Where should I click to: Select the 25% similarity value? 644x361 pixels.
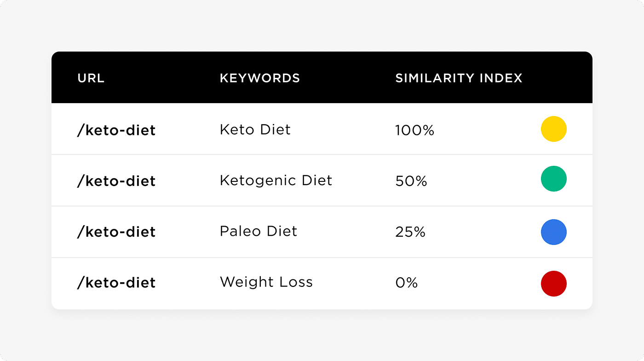pyautogui.click(x=410, y=232)
